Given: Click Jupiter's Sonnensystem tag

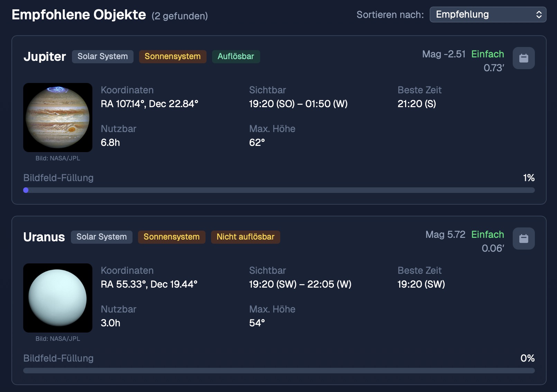Looking at the screenshot, I should [x=173, y=56].
